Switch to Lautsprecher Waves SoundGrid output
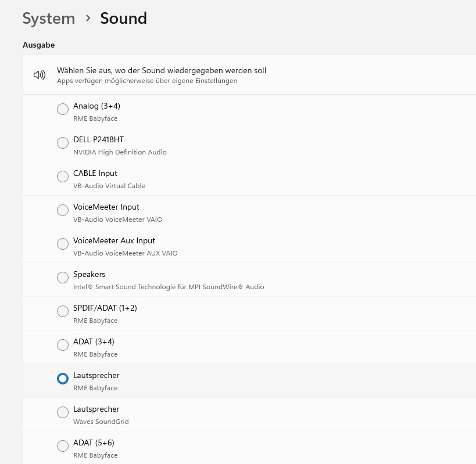 pyautogui.click(x=63, y=412)
